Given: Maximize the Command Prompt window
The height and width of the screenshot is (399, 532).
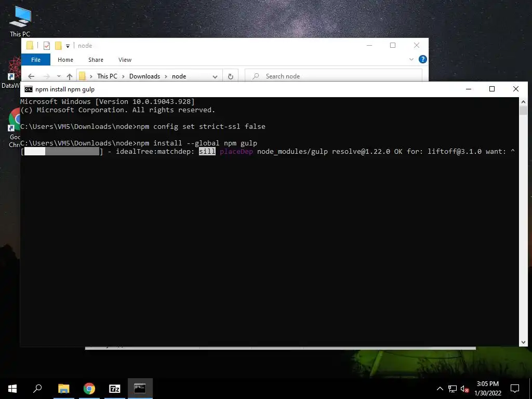Looking at the screenshot, I should point(492,89).
